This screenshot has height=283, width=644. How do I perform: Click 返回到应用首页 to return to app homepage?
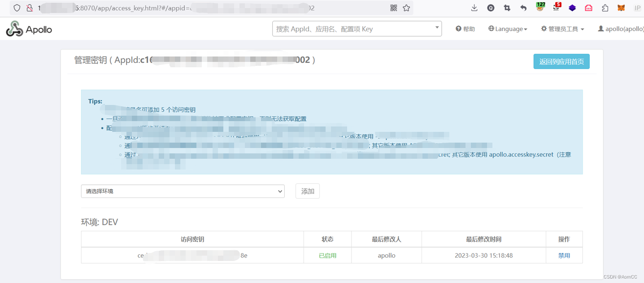coord(561,61)
